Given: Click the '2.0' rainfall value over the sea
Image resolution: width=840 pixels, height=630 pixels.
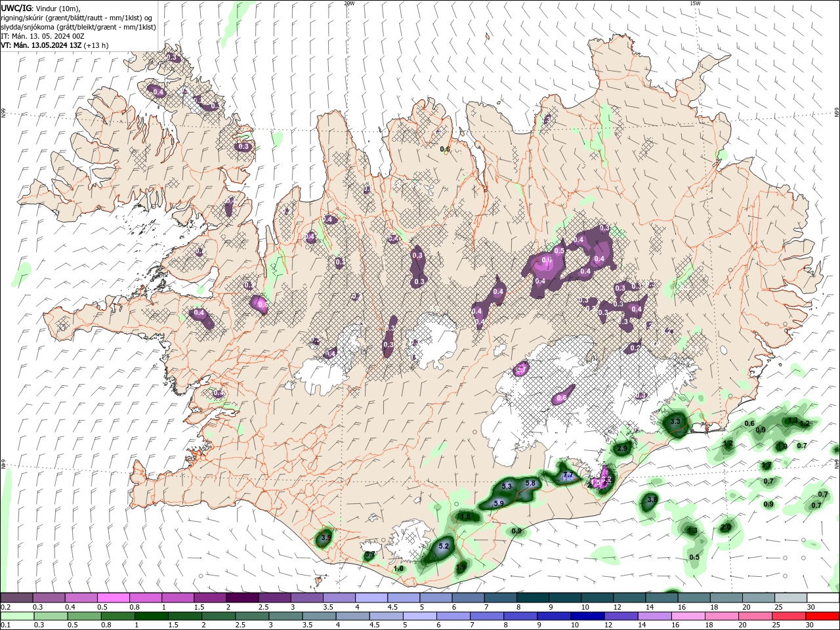Looking at the screenshot, I should (726, 528).
